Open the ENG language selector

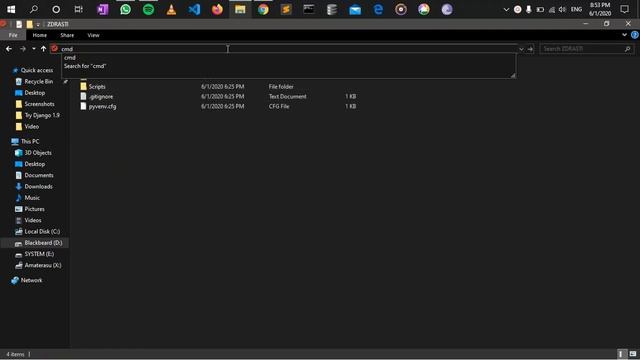click(576, 9)
